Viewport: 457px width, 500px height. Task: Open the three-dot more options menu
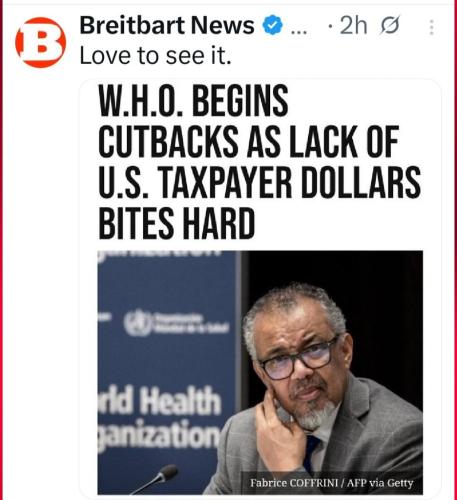click(x=432, y=27)
